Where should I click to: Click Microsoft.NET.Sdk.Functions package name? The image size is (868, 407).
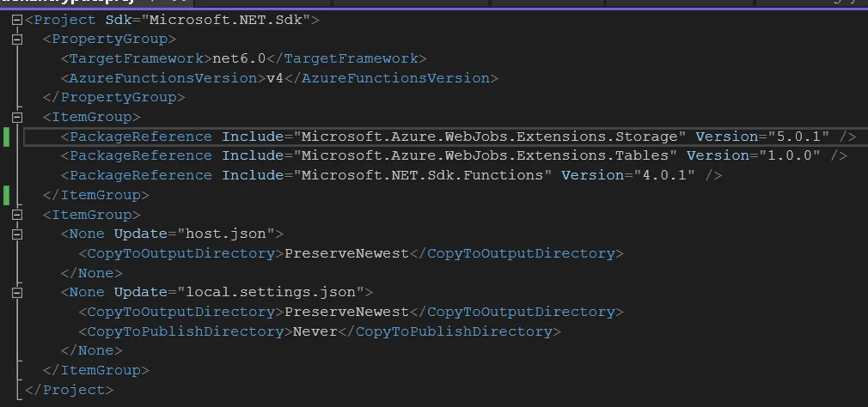coord(423,175)
